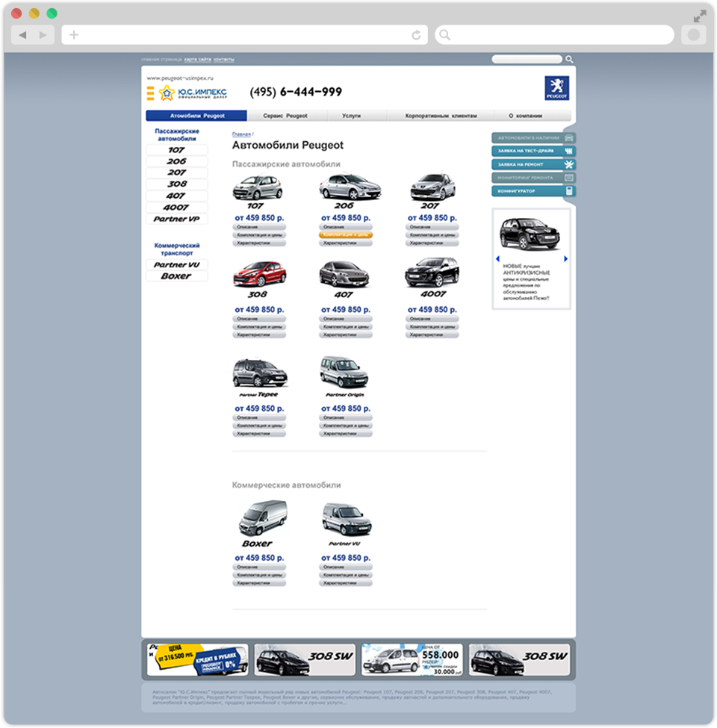Open the контакты top link

224,60
